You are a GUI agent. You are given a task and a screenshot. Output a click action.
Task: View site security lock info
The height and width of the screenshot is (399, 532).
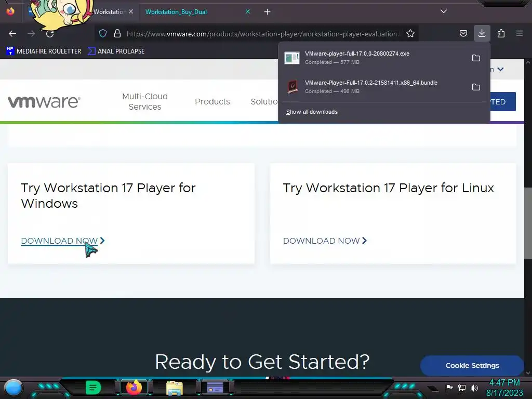117,33
